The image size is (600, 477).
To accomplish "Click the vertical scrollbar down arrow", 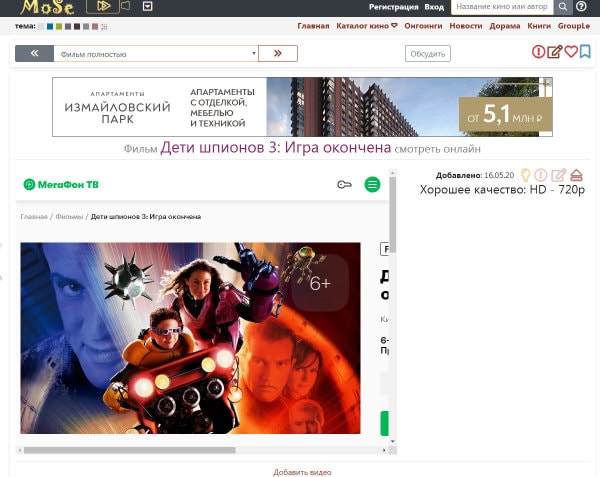I will (393, 441).
